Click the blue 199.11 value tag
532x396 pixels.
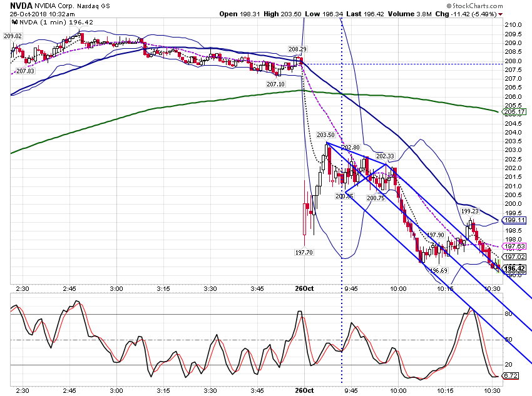(514, 220)
